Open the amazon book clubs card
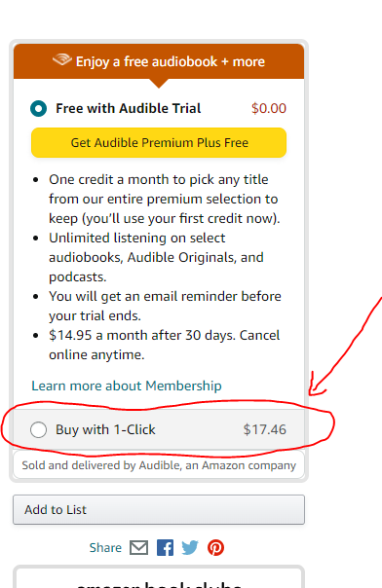 click(159, 577)
